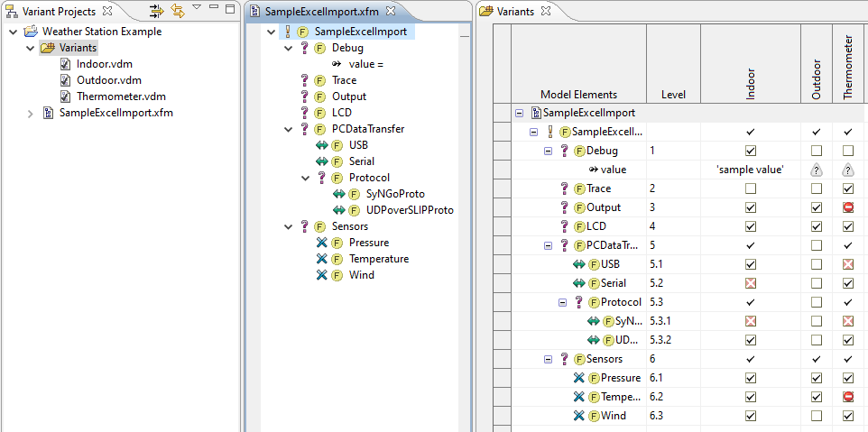The image size is (868, 432).
Task: Click question mark icon beside Trace in editor
Action: pos(305,80)
